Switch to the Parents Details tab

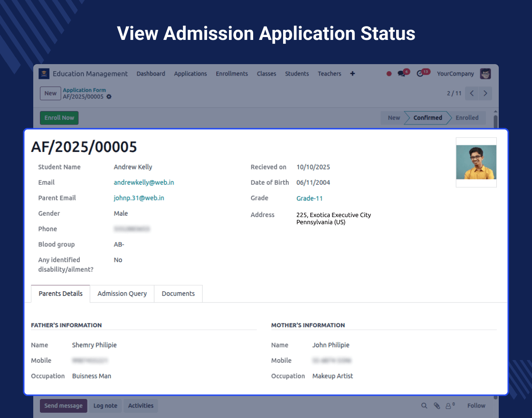(60, 294)
